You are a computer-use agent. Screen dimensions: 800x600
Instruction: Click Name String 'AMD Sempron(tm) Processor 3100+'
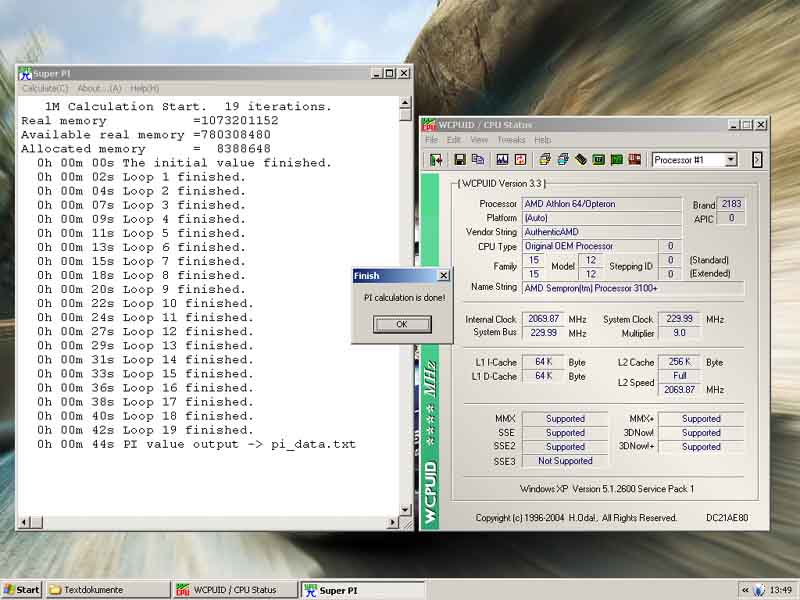(633, 288)
